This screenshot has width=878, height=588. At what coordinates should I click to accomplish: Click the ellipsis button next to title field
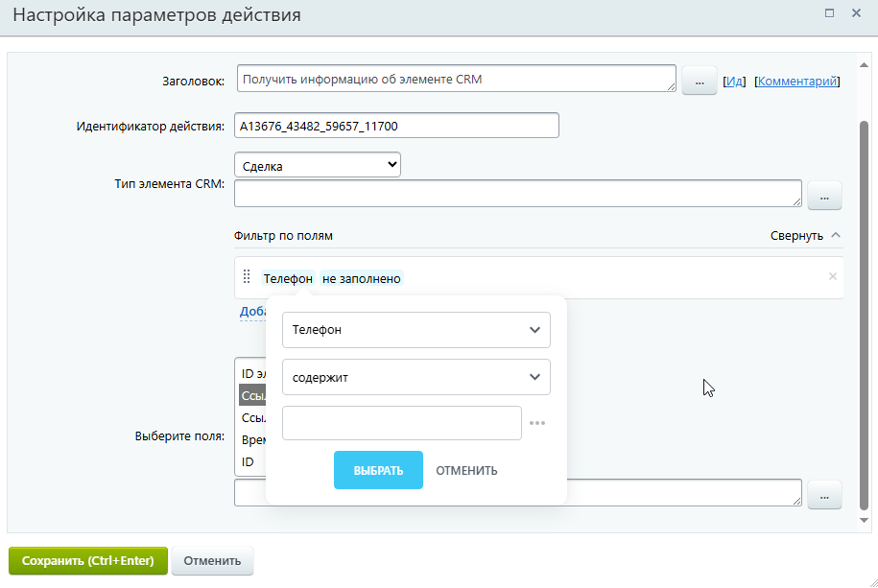pyautogui.click(x=700, y=82)
